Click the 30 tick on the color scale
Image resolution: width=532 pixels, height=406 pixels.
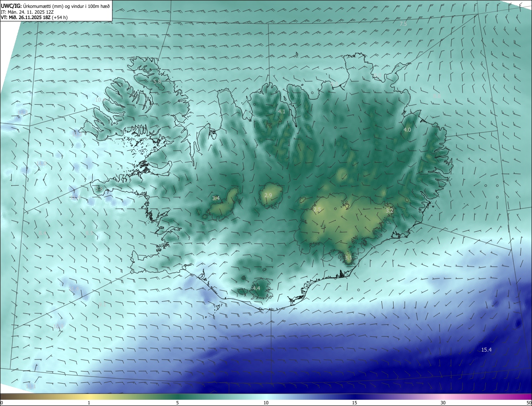point(443,403)
